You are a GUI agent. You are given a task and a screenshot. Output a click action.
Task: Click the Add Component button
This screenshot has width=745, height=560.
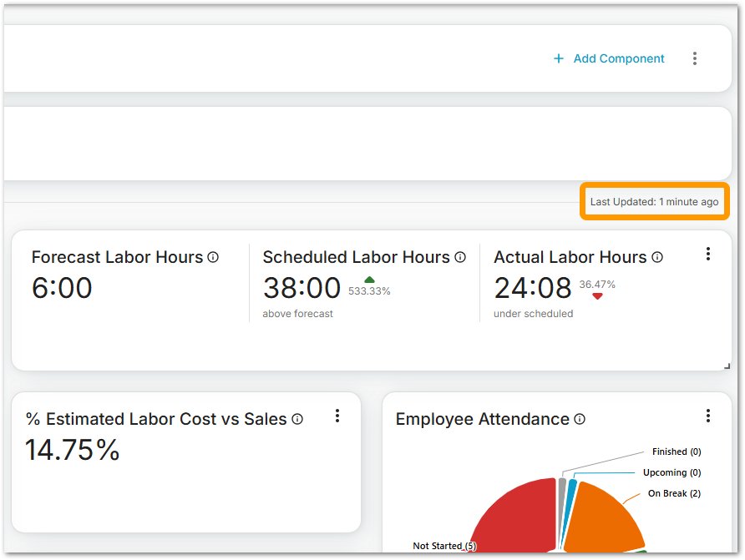point(609,58)
